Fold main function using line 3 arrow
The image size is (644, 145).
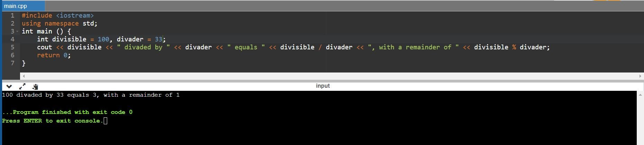tap(17, 31)
